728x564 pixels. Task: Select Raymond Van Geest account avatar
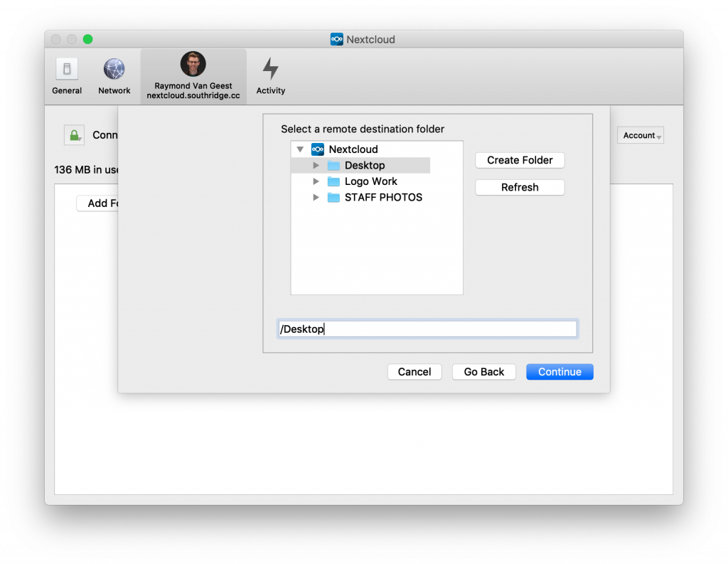tap(193, 65)
